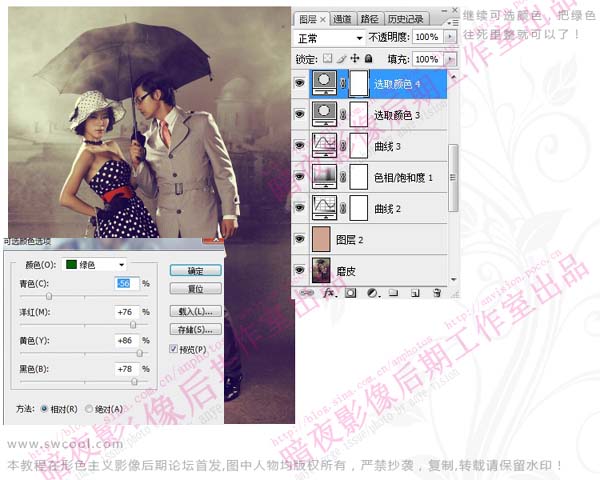Click the add layer mask icon
600x480 pixels.
(350, 293)
